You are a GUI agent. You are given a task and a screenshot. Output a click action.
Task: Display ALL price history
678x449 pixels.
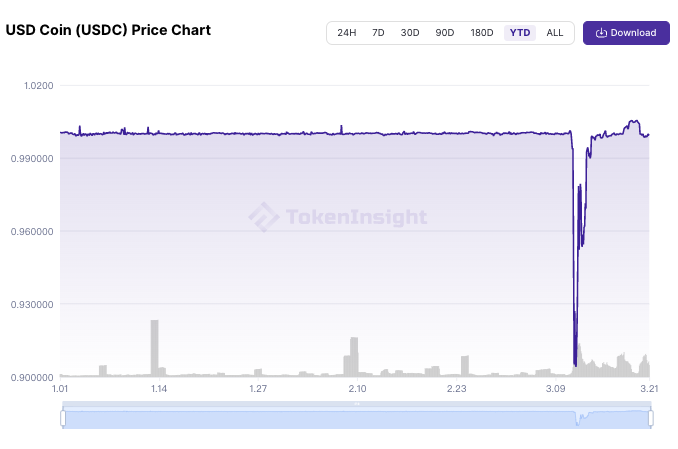tap(555, 33)
